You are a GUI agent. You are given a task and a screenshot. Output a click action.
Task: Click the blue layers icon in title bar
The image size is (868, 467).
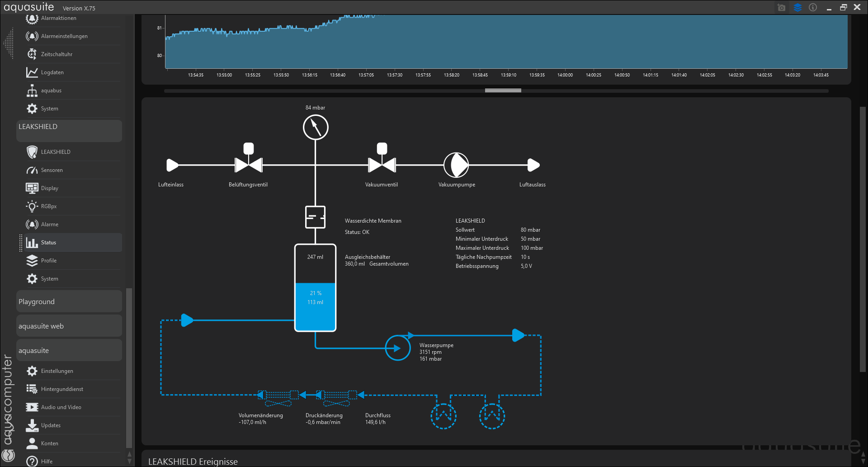pyautogui.click(x=797, y=8)
